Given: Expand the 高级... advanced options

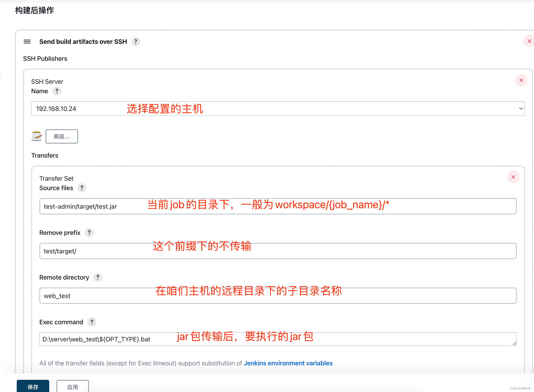Looking at the screenshot, I should point(62,136).
